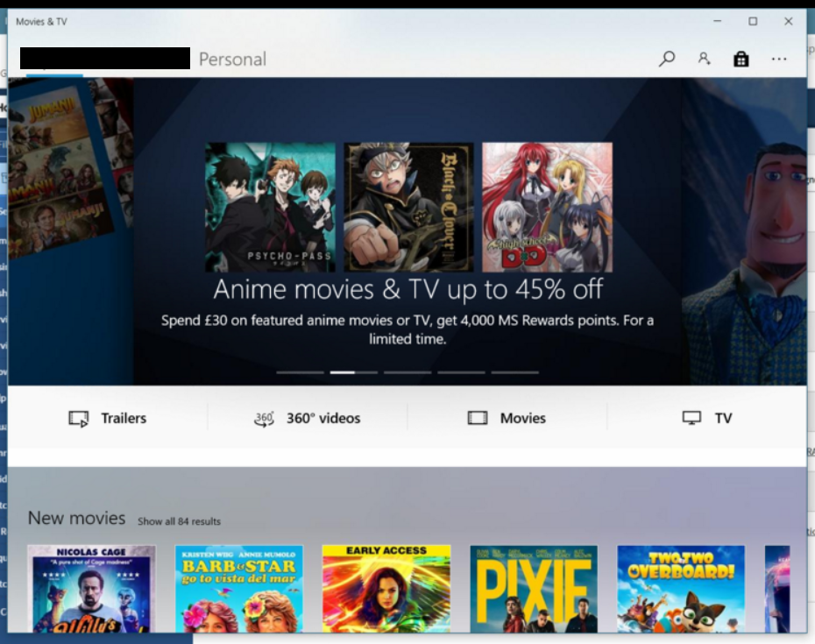Click the Movies & TV window title
This screenshot has width=815, height=644.
(x=41, y=22)
